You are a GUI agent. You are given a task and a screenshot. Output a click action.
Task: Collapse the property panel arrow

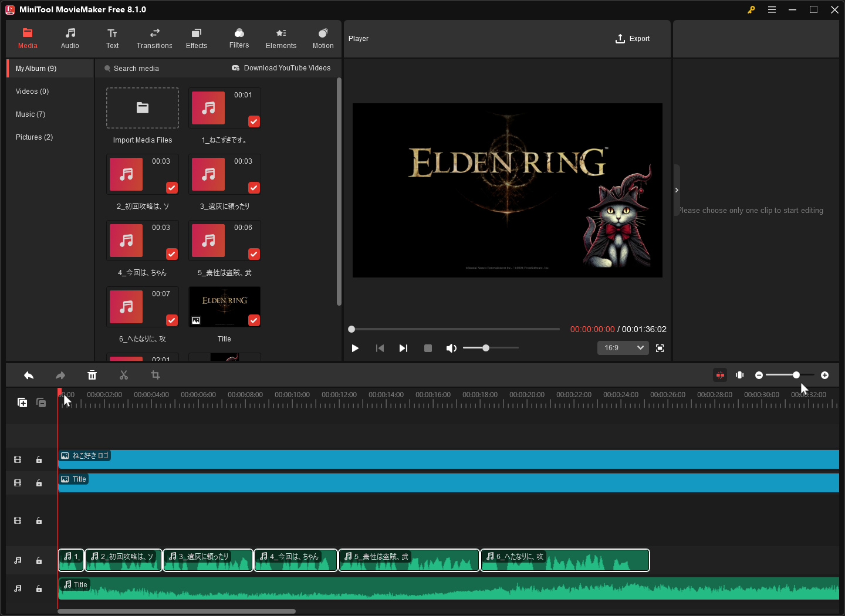click(x=677, y=190)
